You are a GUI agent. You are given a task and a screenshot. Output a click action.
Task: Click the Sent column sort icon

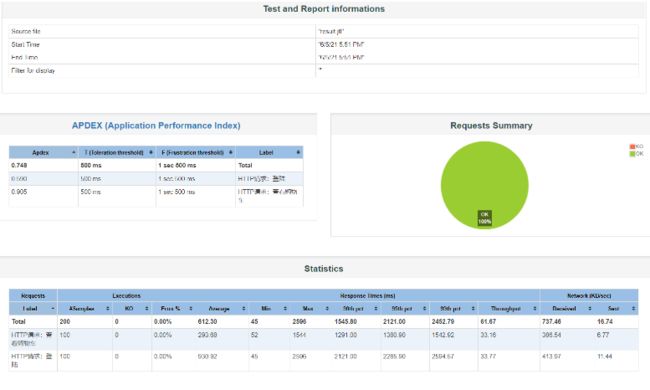(633, 309)
